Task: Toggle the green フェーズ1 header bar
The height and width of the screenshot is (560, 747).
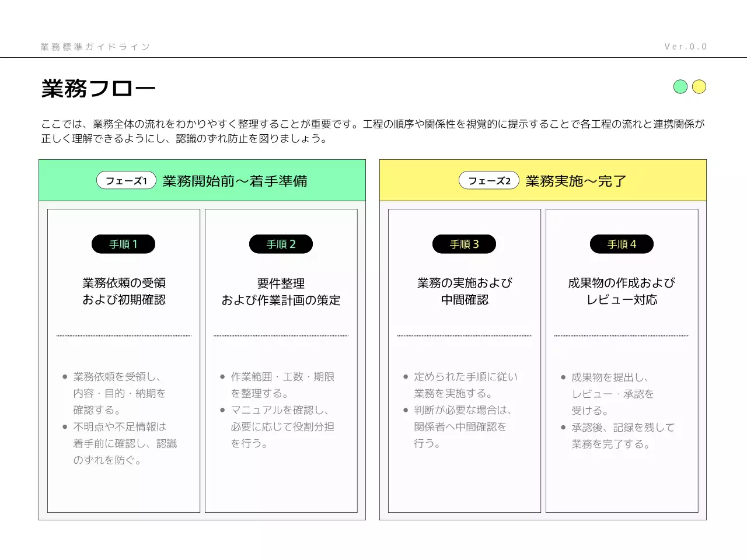Action: click(202, 180)
